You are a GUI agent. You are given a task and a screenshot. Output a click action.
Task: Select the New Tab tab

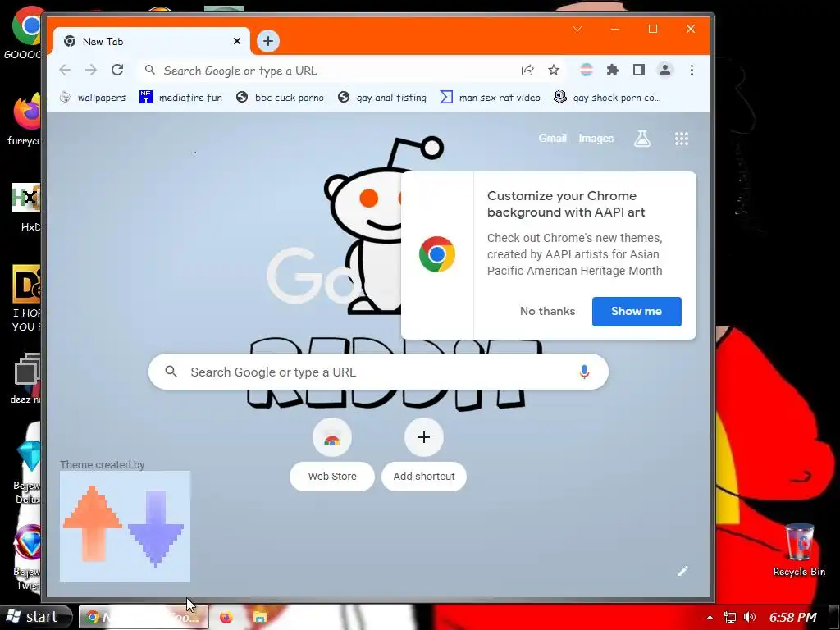click(150, 41)
